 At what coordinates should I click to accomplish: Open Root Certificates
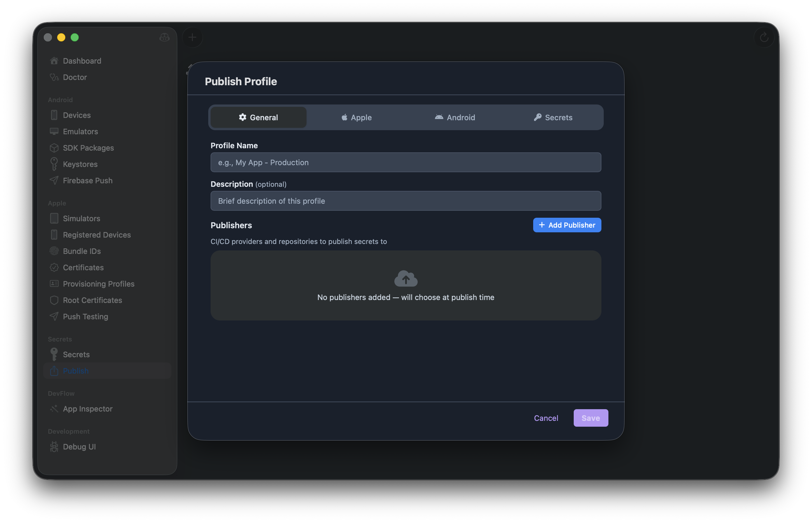[107, 300]
